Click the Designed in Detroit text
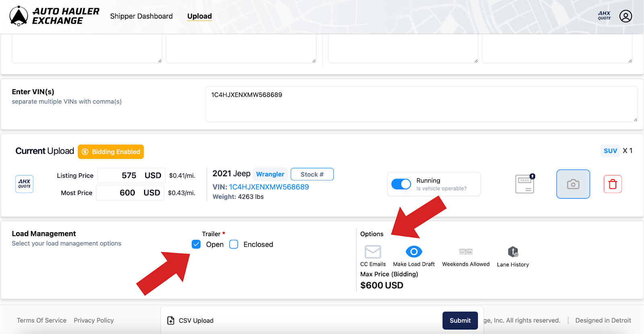 coord(603,320)
